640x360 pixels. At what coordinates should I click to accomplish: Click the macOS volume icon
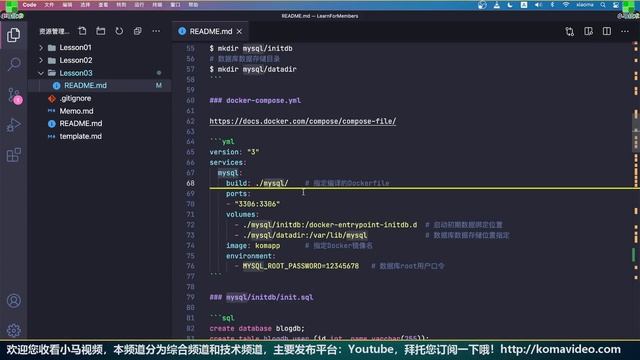pos(538,5)
